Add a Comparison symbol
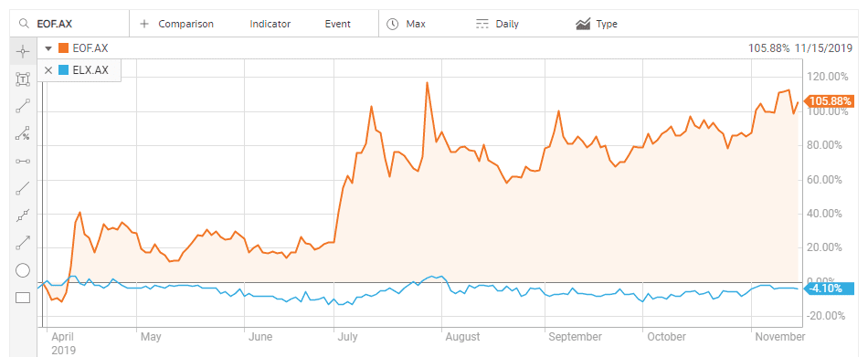The image size is (868, 357). (176, 24)
